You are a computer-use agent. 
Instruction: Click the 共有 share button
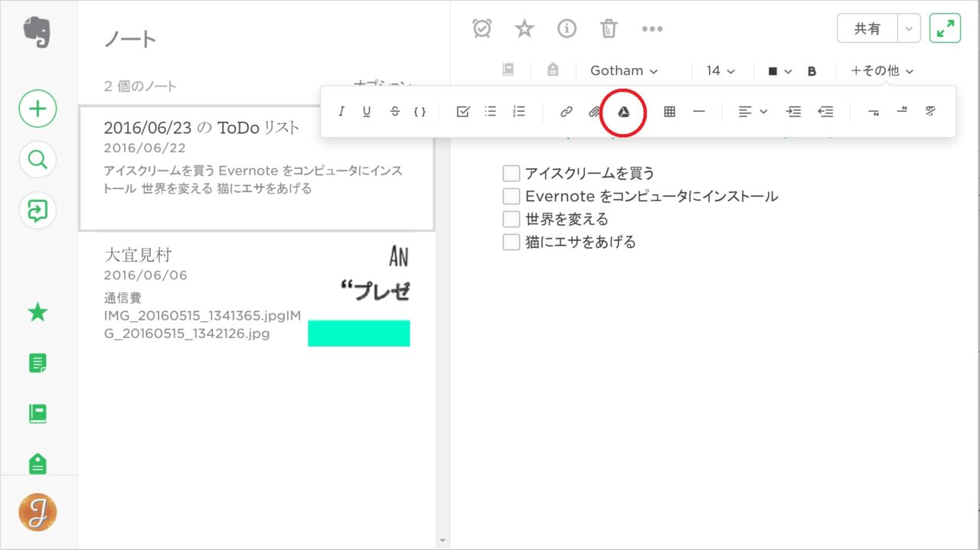(867, 29)
